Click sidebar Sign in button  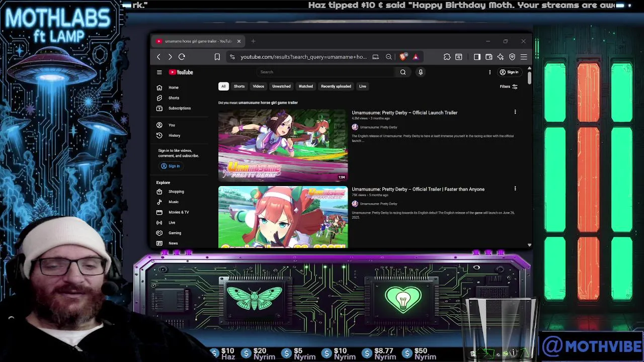(171, 166)
